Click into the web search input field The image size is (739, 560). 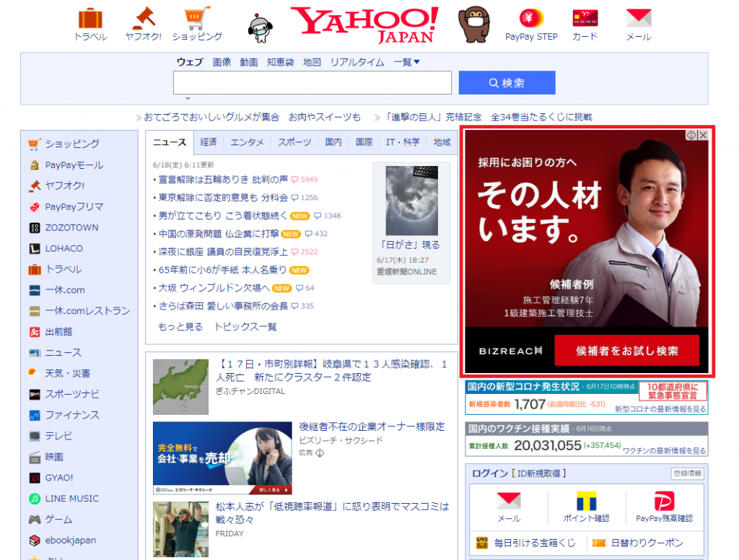click(312, 83)
